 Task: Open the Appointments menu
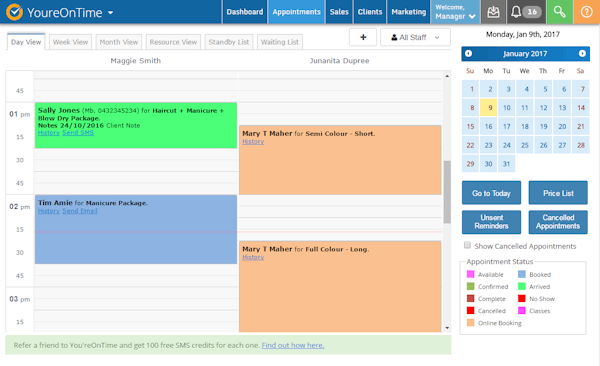[297, 12]
